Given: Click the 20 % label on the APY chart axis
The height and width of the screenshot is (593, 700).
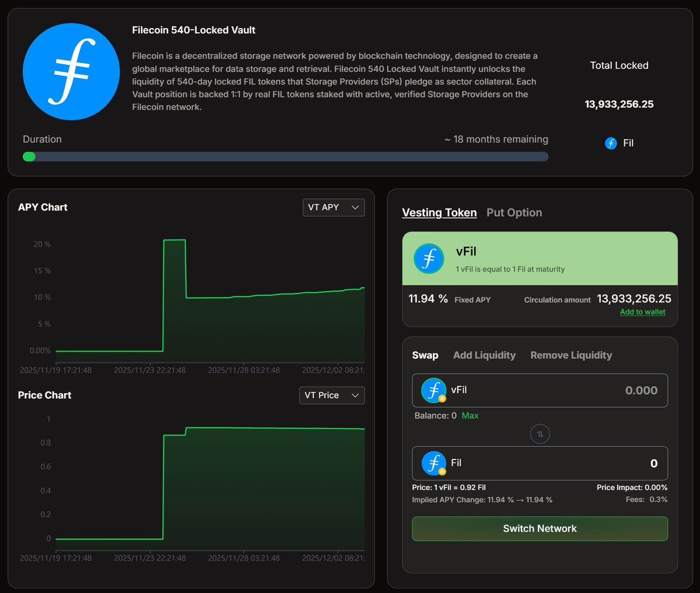Looking at the screenshot, I should coord(42,244).
